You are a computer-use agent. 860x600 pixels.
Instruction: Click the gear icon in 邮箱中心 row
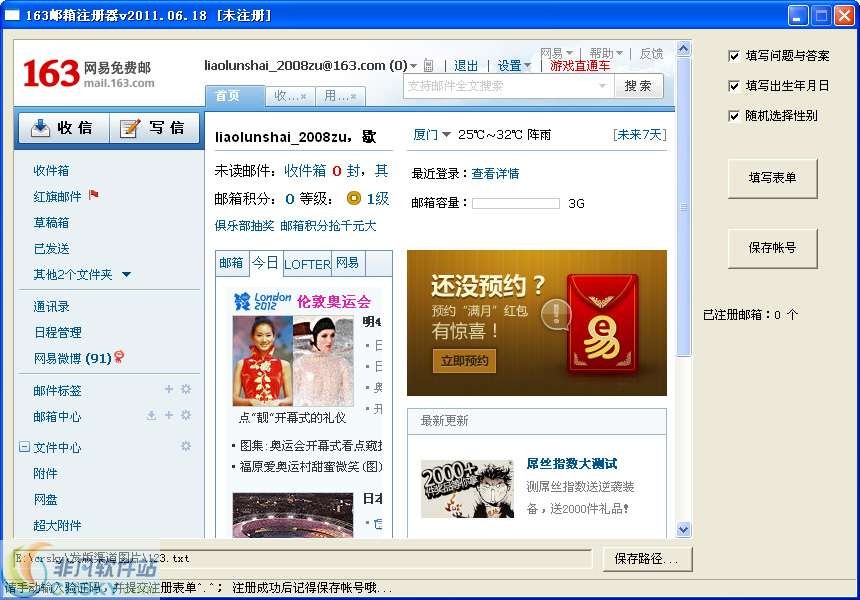[186, 415]
